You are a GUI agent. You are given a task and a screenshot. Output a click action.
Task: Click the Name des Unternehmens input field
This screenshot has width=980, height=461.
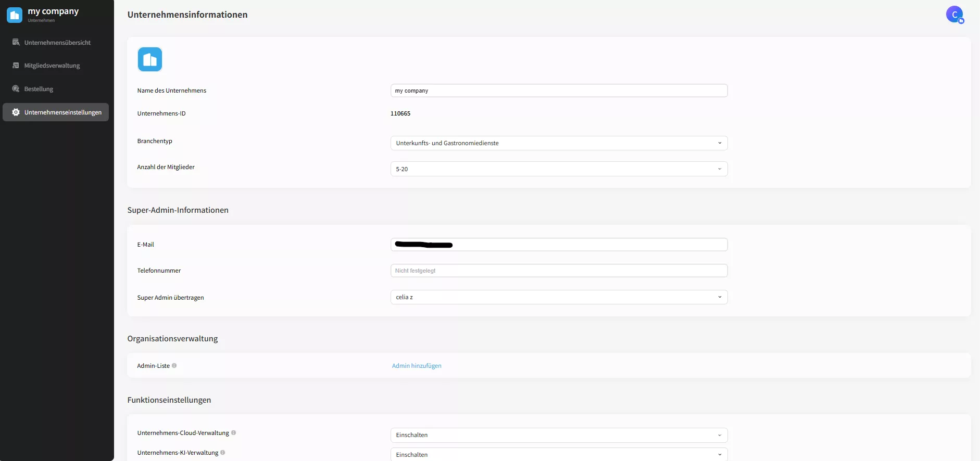coord(559,91)
